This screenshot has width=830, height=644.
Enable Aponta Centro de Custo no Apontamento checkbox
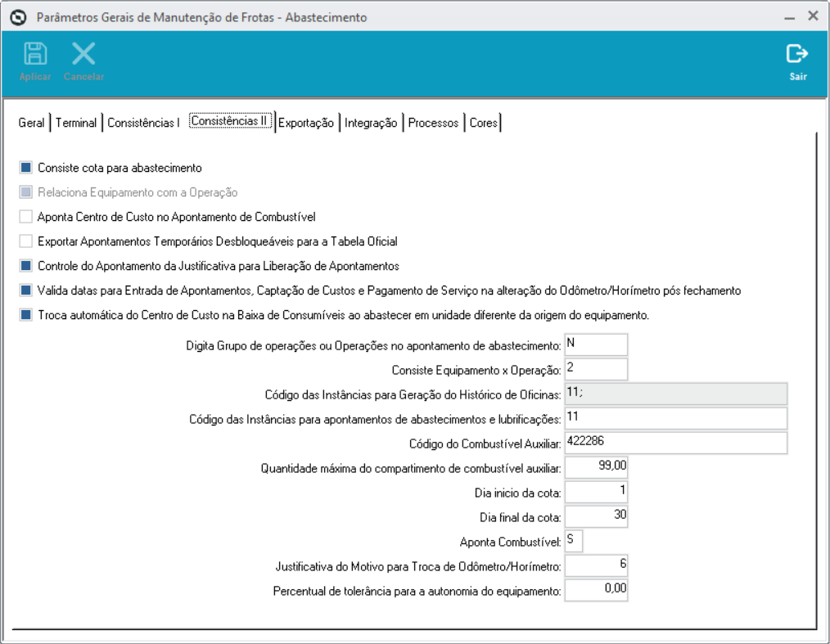[x=26, y=216]
